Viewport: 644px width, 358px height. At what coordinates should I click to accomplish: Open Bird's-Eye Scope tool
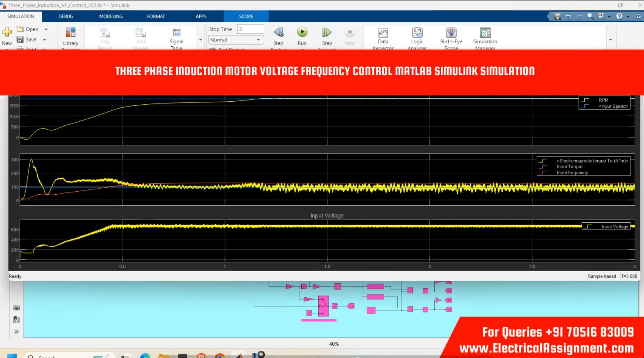tap(451, 33)
